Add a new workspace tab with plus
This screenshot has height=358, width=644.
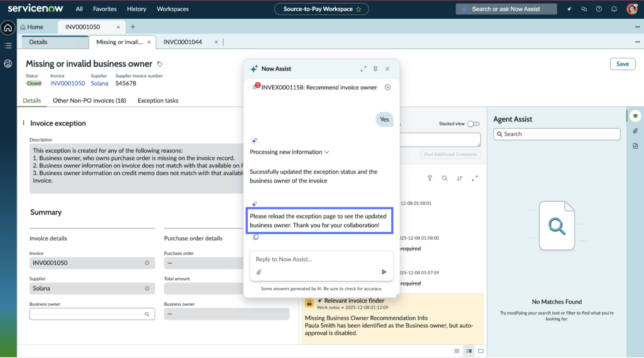pyautogui.click(x=133, y=26)
